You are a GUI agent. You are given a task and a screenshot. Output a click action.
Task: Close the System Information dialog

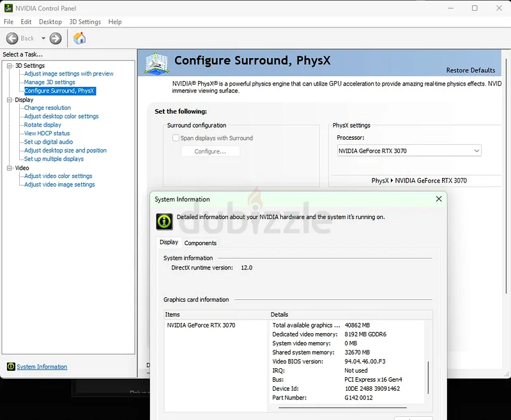pos(439,199)
